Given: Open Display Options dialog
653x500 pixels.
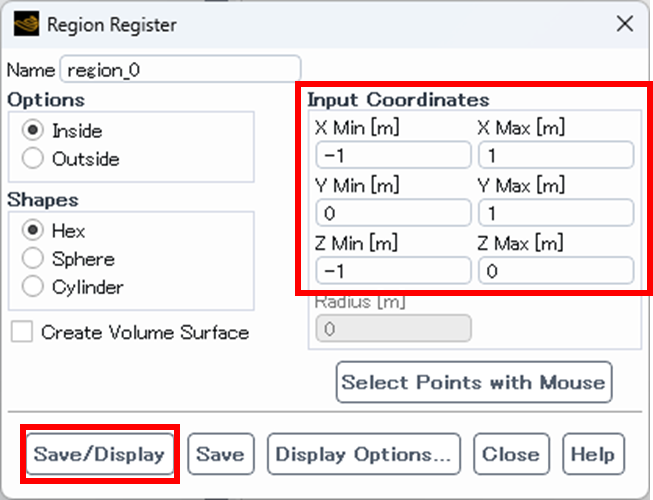Looking at the screenshot, I should click(x=364, y=454).
